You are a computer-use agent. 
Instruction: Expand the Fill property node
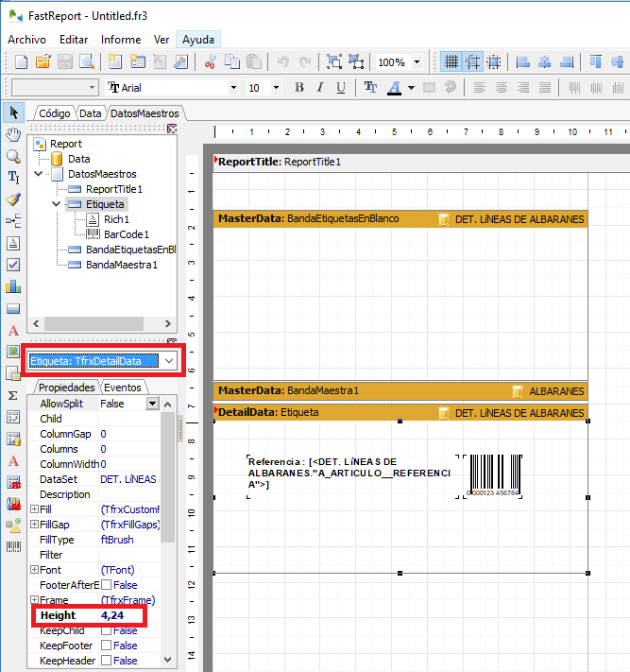34,509
